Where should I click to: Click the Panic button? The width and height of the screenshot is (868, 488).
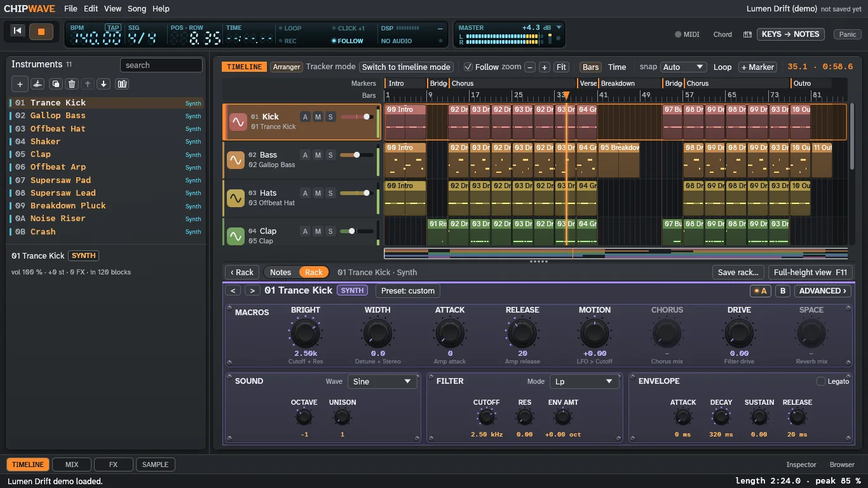848,34
